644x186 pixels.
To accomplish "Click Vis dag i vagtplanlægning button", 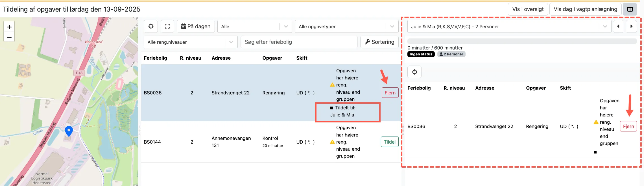I will click(x=585, y=9).
